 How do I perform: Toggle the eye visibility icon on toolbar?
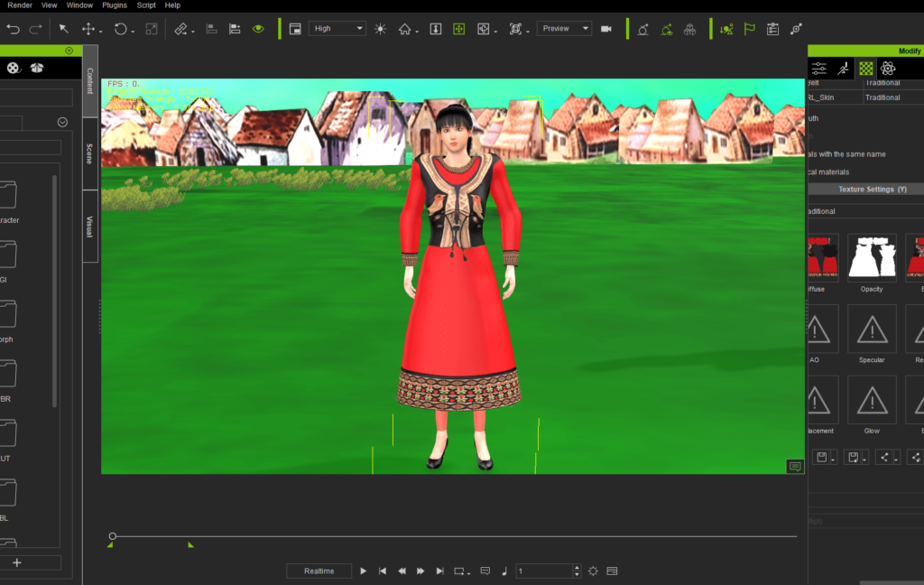(258, 28)
